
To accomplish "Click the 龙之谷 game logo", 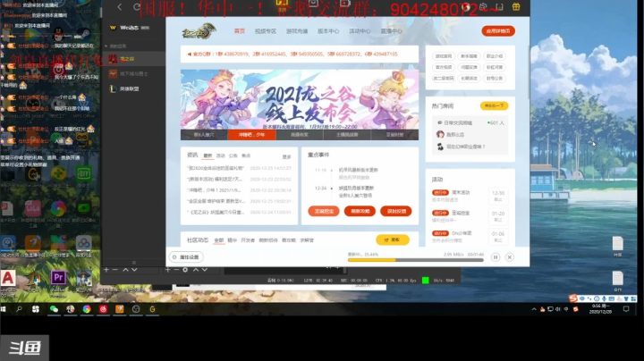I will (199, 31).
